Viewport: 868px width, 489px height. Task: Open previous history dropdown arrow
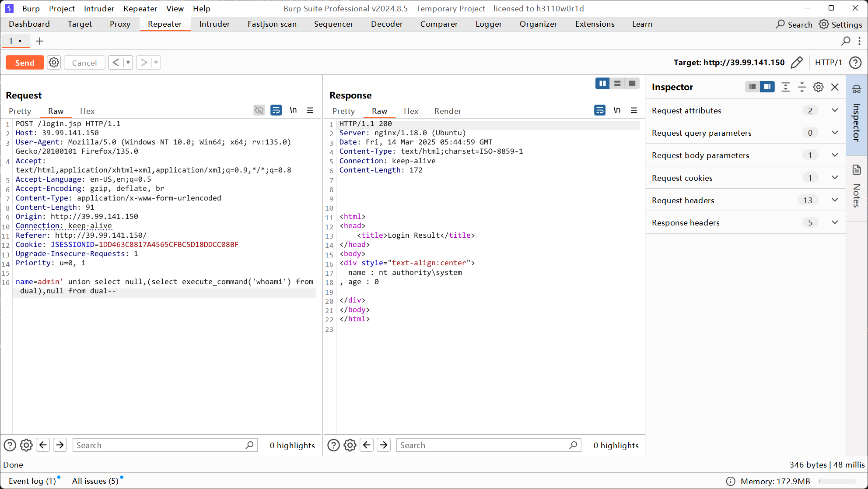pos(128,63)
